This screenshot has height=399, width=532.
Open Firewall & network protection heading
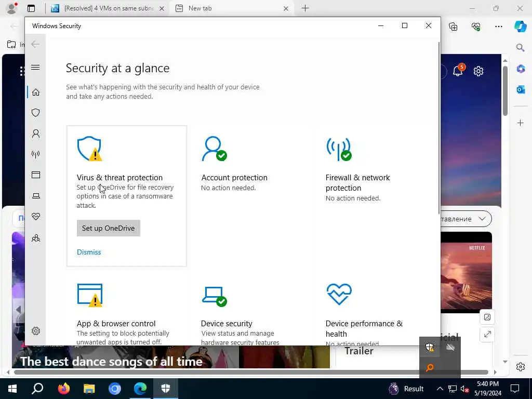[x=357, y=182]
